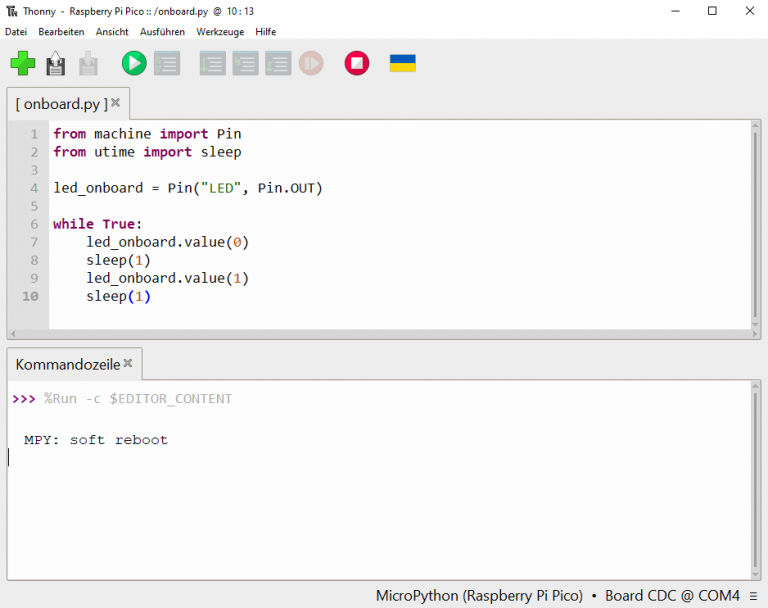Click the Open file icon in toolbar
This screenshot has height=608, width=768.
(56, 64)
